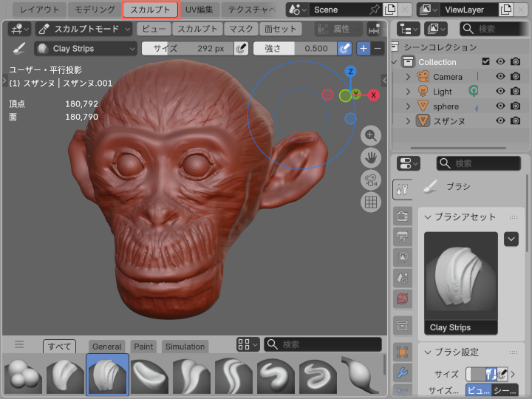532x399 pixels.
Task: Open the outliner editor type dropdown
Action: tap(408, 29)
